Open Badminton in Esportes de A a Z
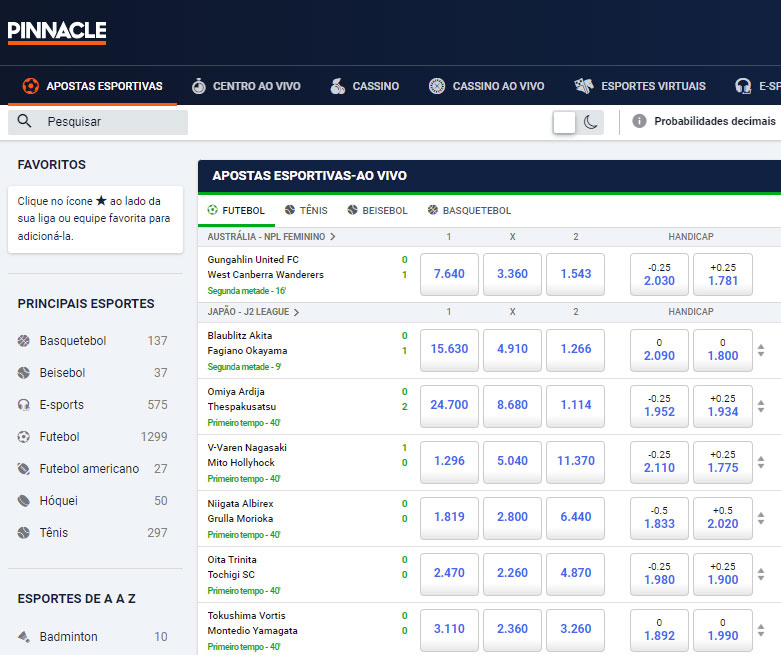 coord(92,637)
